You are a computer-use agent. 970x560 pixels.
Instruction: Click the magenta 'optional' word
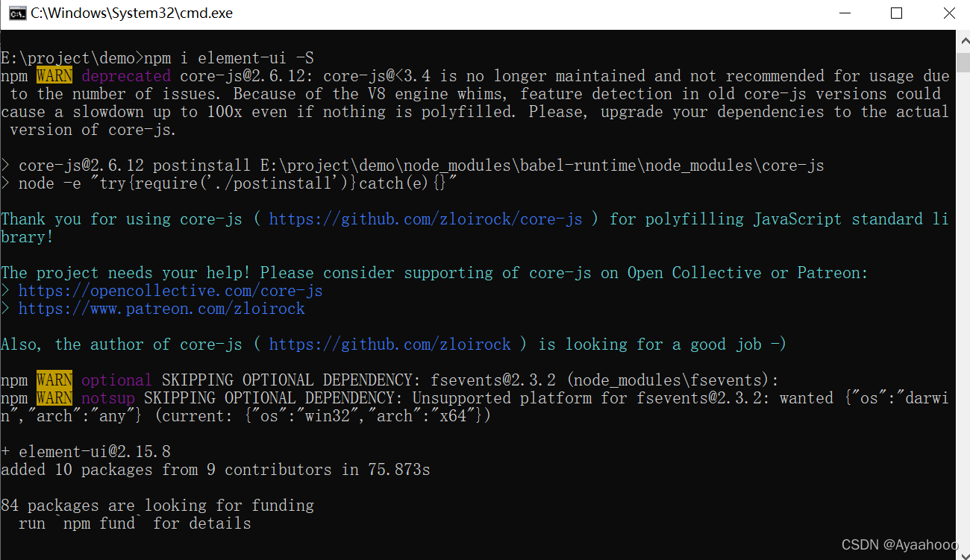click(x=117, y=380)
